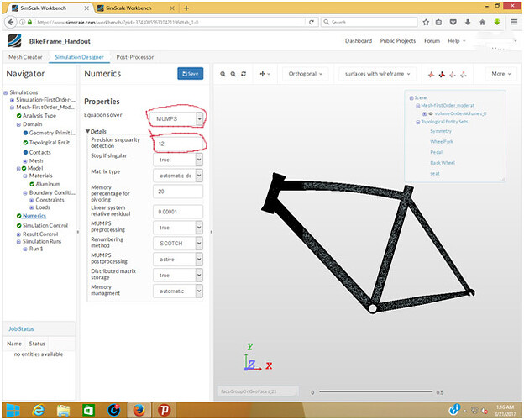Select WheelFork entity set in scene tree
The width and height of the screenshot is (524, 420).
pyautogui.click(x=442, y=142)
